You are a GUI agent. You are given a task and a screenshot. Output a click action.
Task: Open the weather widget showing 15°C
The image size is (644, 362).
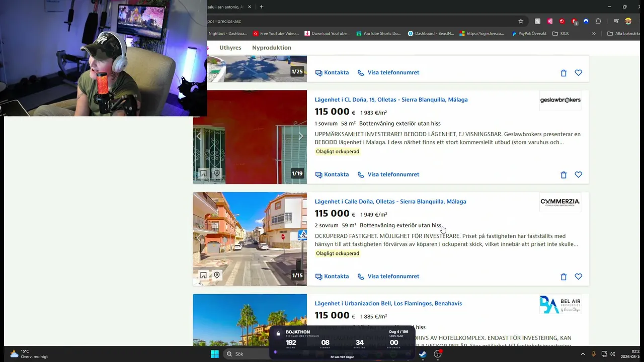[x=29, y=354]
